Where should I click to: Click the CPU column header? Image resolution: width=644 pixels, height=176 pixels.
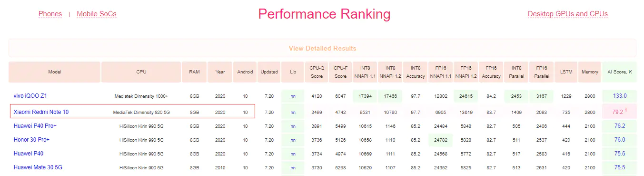coord(141,72)
